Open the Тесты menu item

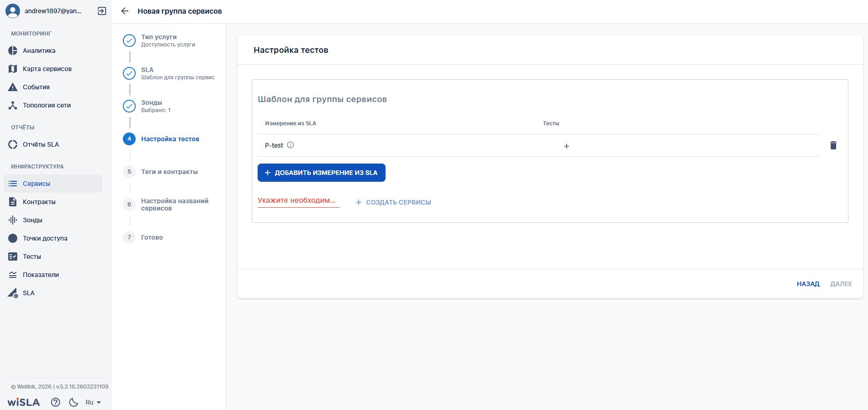pyautogui.click(x=53, y=256)
